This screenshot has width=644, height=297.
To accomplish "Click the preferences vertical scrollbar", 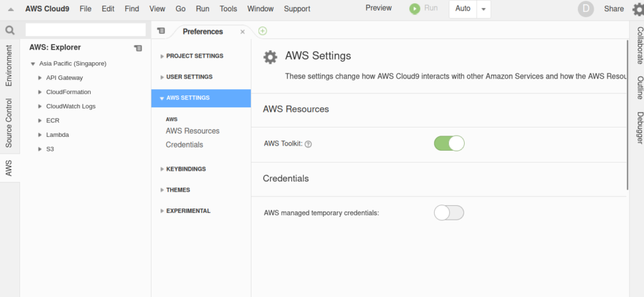I will tap(628, 115).
